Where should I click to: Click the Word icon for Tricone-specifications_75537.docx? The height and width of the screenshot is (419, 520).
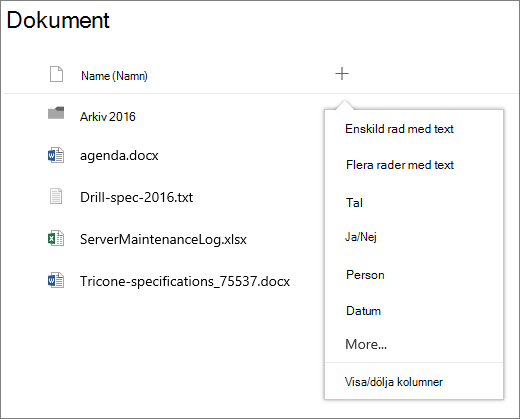(x=56, y=280)
